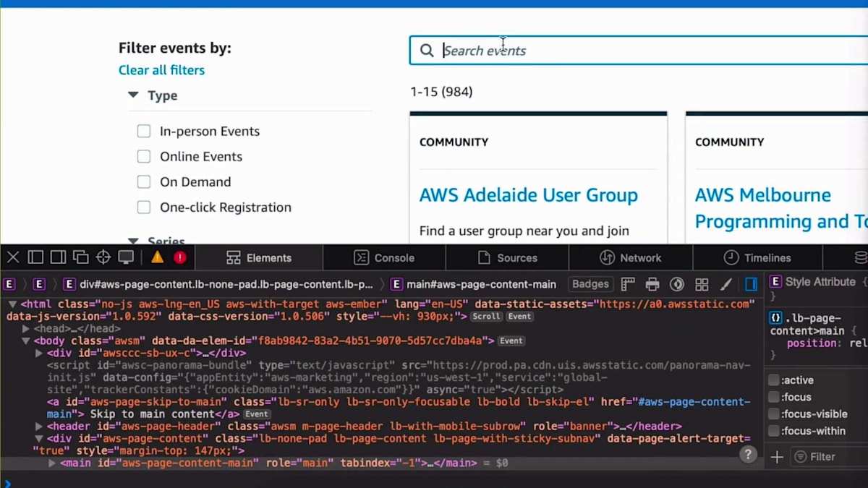Show warnings via the yellow triangle icon
Image resolution: width=868 pixels, height=488 pixels.
click(x=157, y=257)
